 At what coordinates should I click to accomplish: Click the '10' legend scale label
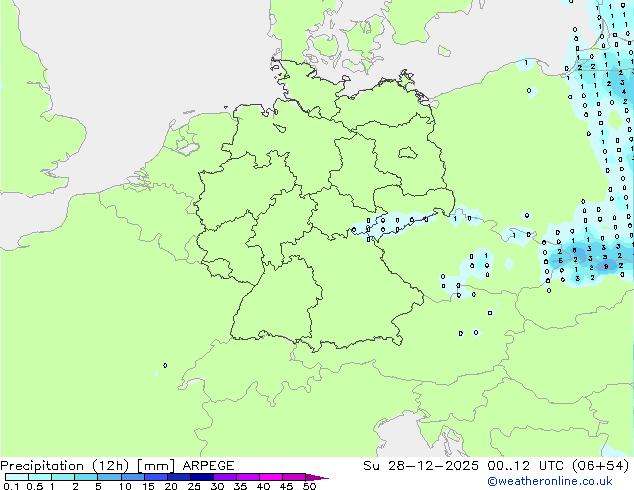(125, 486)
